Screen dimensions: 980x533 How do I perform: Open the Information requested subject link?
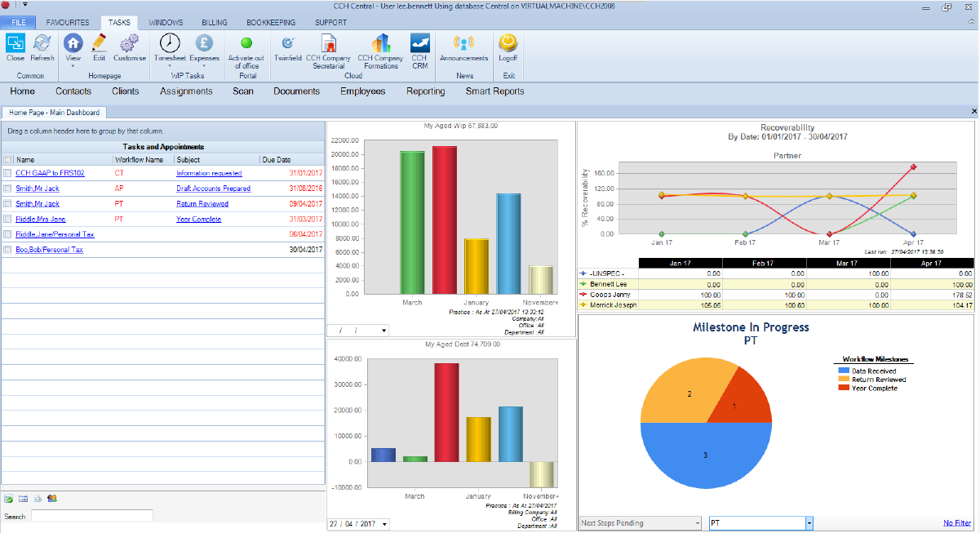pyautogui.click(x=209, y=173)
